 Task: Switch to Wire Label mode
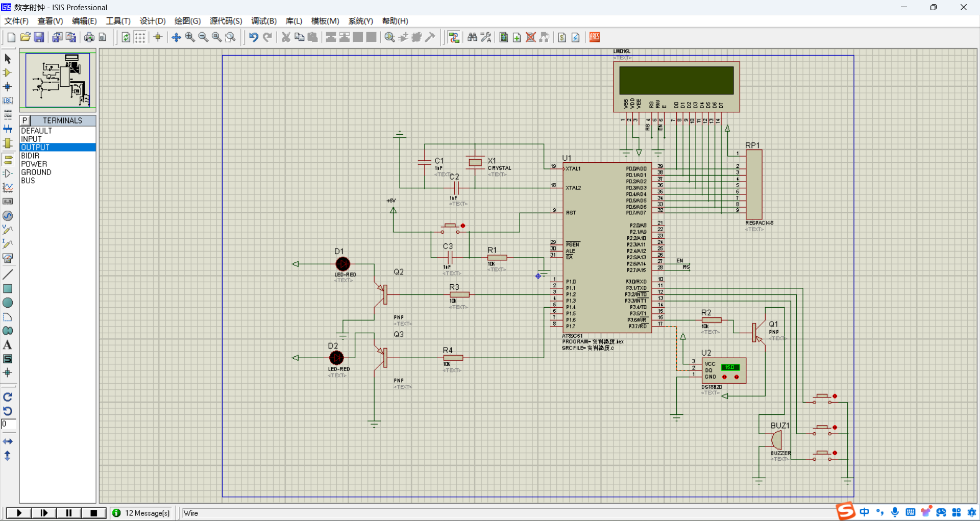8,101
